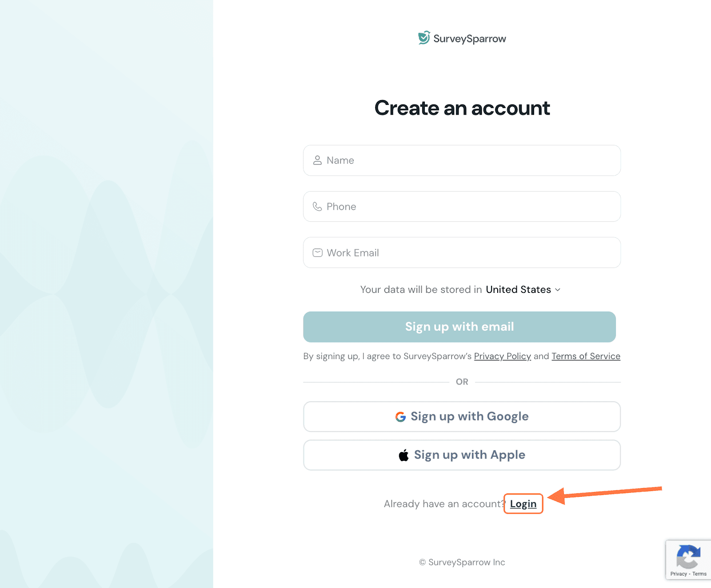Click the reCAPTCHA badge icon
This screenshot has height=588, width=711.
pos(688,556)
